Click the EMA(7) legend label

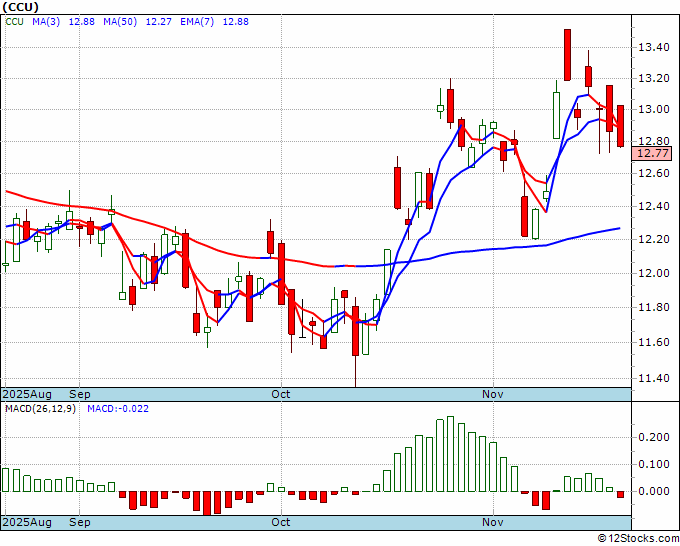197,21
